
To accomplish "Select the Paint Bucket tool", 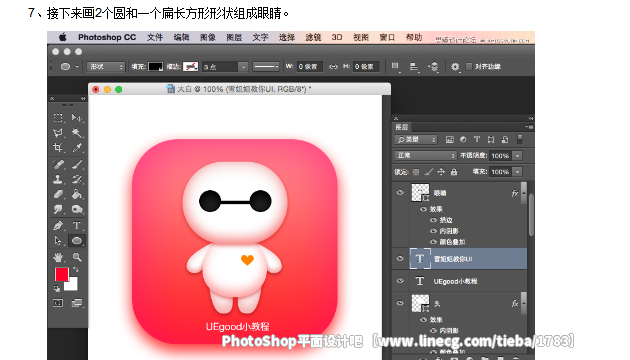I will click(77, 194).
